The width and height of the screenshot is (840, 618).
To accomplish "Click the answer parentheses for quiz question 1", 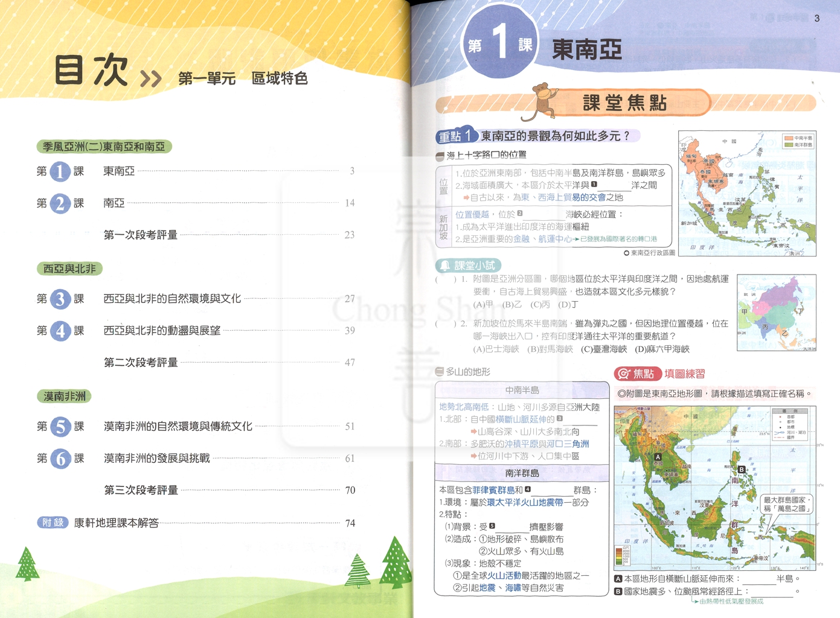I will tap(446, 279).
